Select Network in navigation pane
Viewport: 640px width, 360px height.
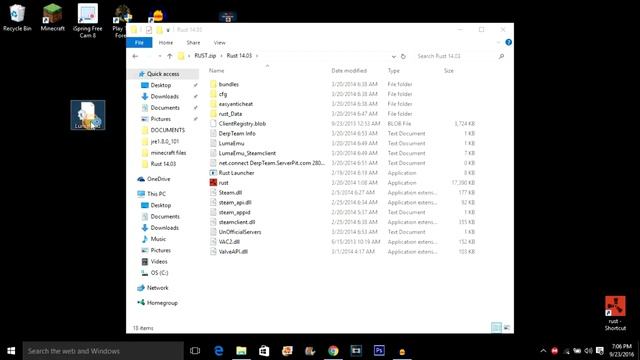click(x=158, y=288)
